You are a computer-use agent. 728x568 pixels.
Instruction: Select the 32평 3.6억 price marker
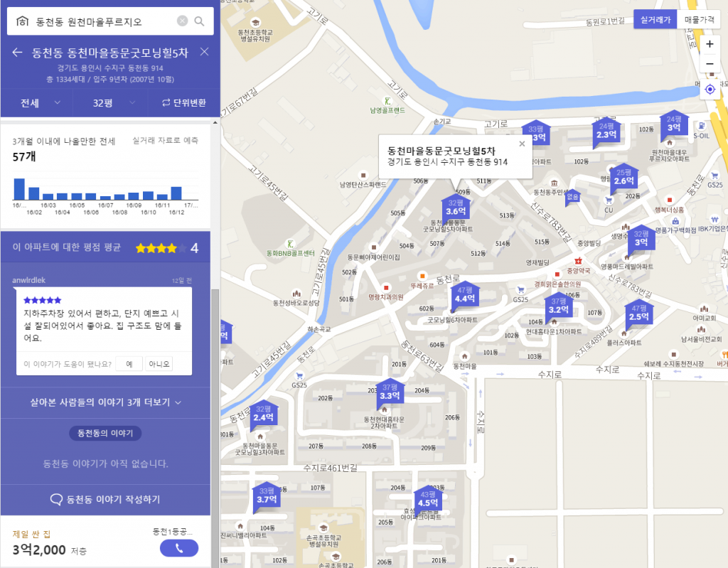click(456, 208)
